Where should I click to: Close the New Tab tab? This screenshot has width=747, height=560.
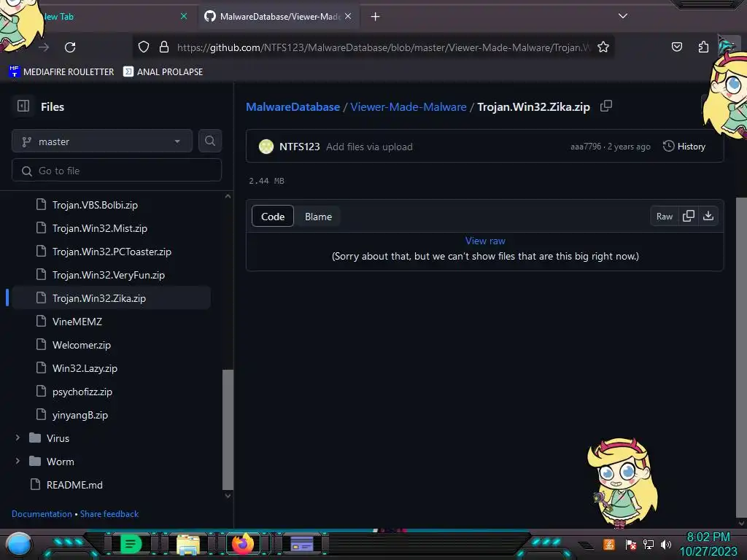(184, 16)
